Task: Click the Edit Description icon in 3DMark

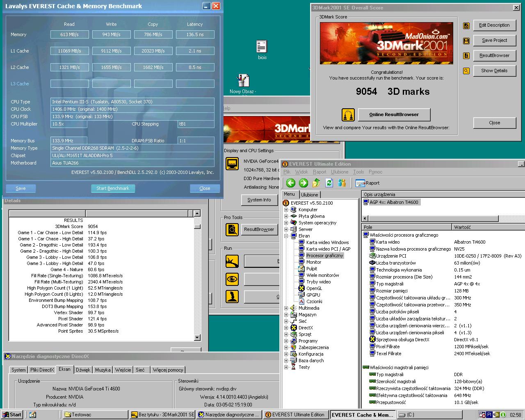Action: click(466, 25)
